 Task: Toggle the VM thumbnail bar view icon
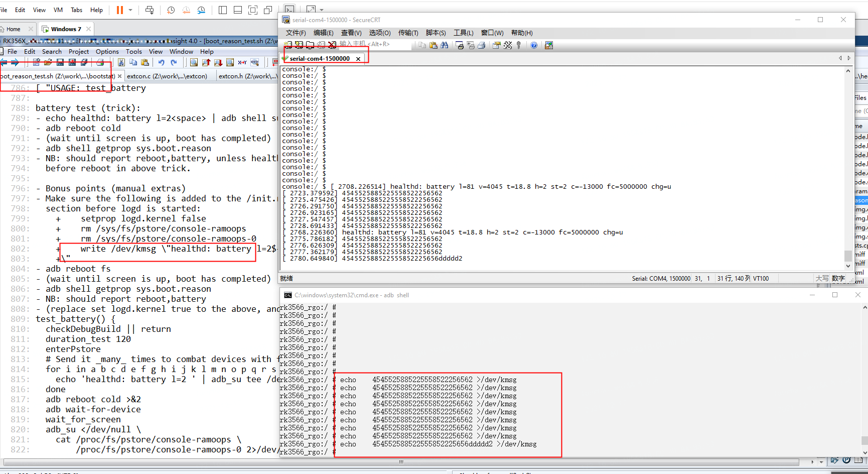(x=238, y=10)
